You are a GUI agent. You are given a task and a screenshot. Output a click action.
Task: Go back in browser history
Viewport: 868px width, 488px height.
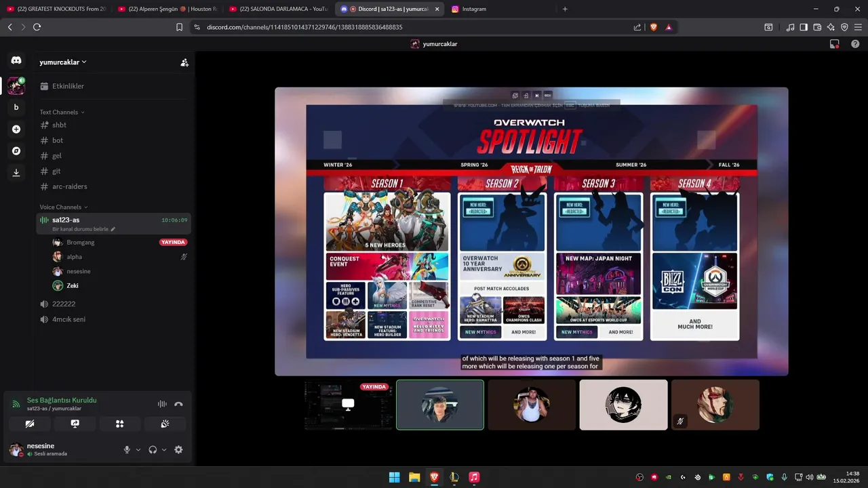(9, 27)
